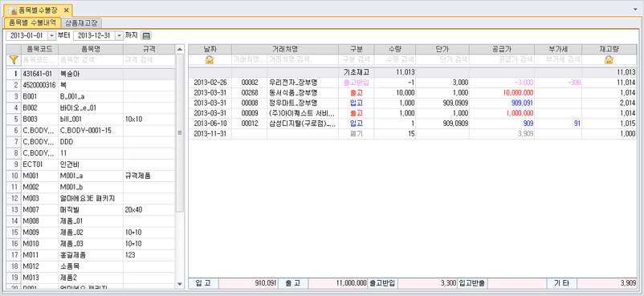This screenshot has height=296, width=644.
Task: Click the 입고 total value 910,091
Action: (x=248, y=283)
